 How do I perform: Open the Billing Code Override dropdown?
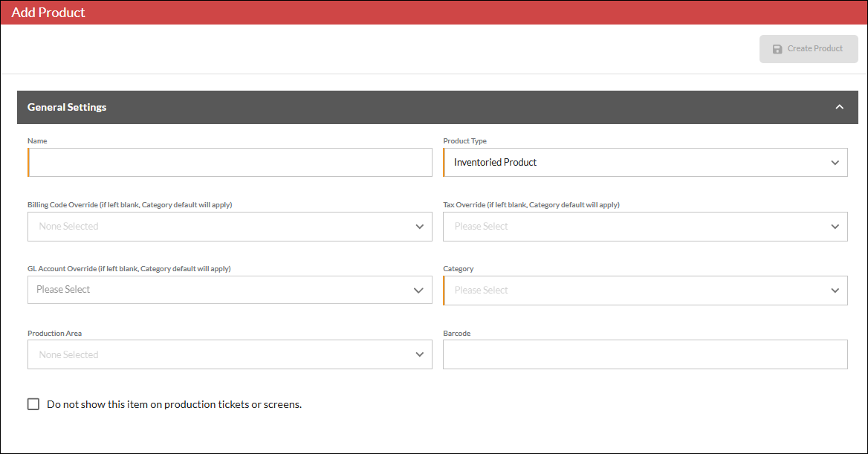pyautogui.click(x=230, y=227)
